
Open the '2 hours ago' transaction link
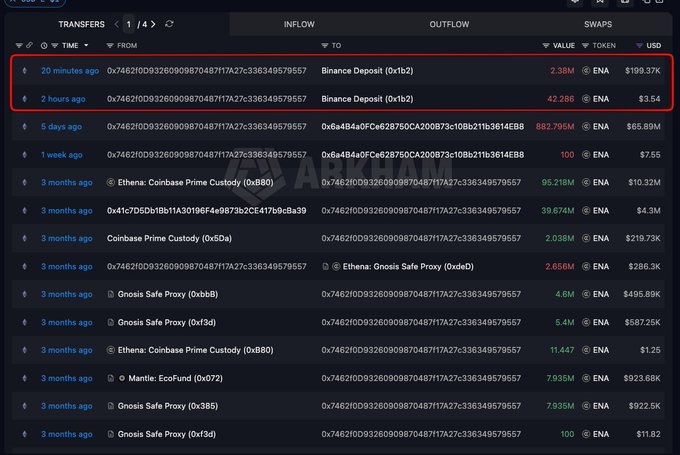pos(63,99)
